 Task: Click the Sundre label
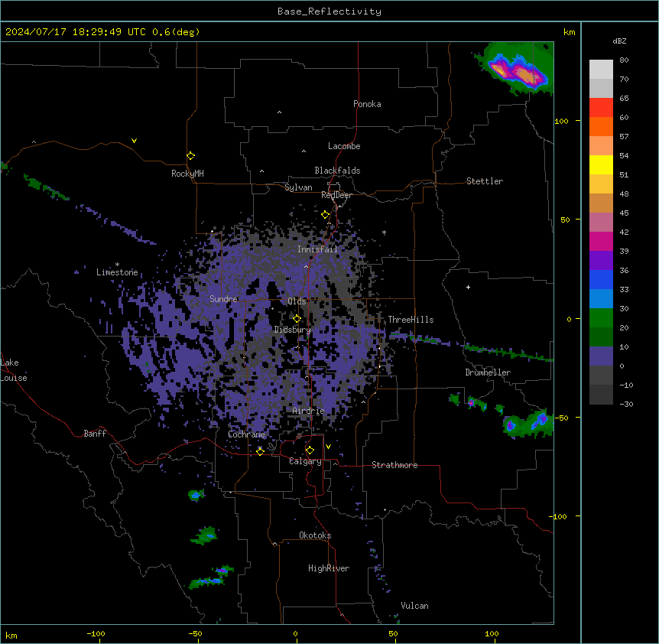point(223,299)
